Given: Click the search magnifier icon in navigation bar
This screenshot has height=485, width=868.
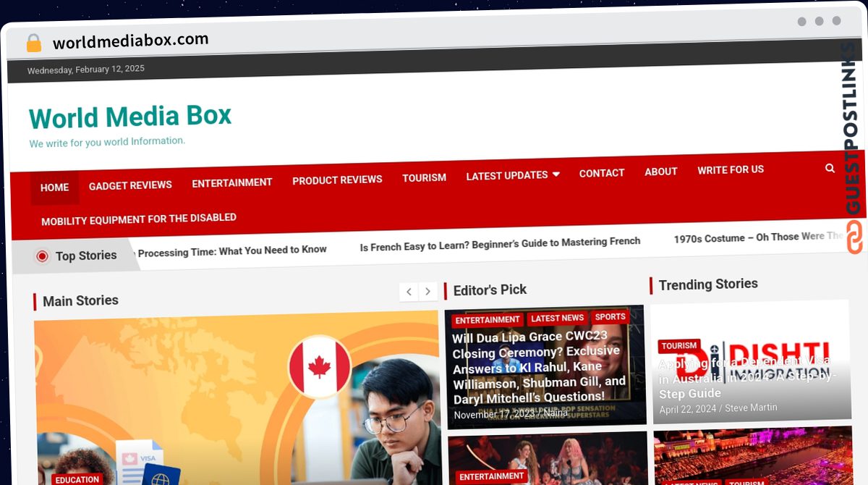Looking at the screenshot, I should (x=830, y=168).
